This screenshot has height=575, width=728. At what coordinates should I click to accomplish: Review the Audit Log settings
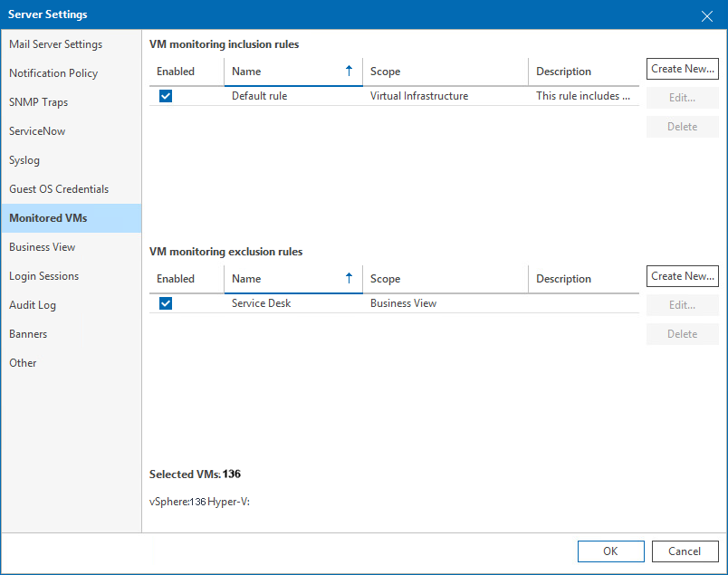click(31, 304)
